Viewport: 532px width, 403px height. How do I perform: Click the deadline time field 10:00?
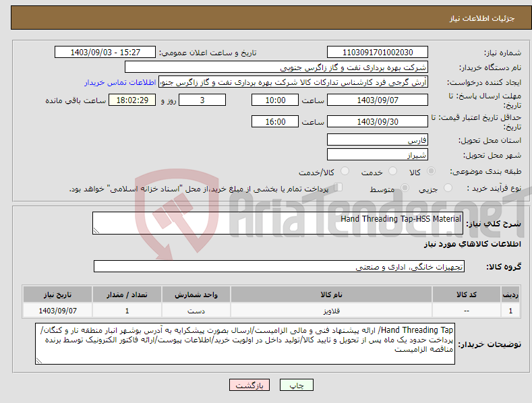[x=275, y=100]
